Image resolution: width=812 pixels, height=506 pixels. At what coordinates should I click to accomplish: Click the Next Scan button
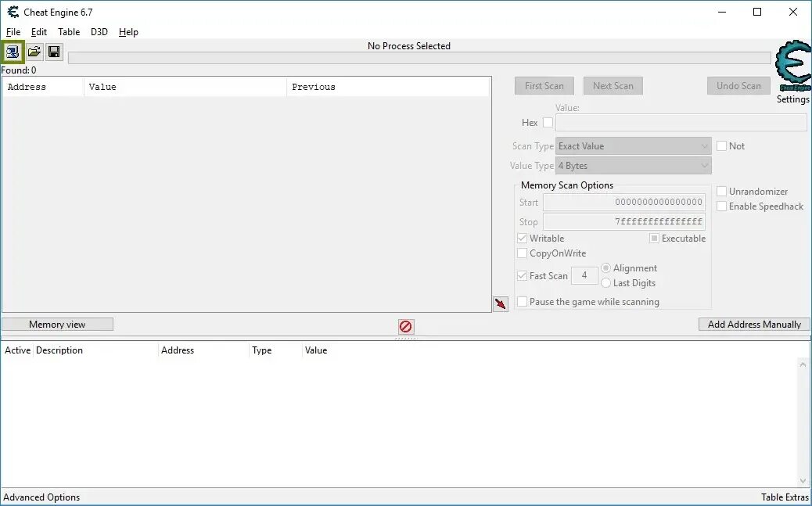[x=613, y=86]
